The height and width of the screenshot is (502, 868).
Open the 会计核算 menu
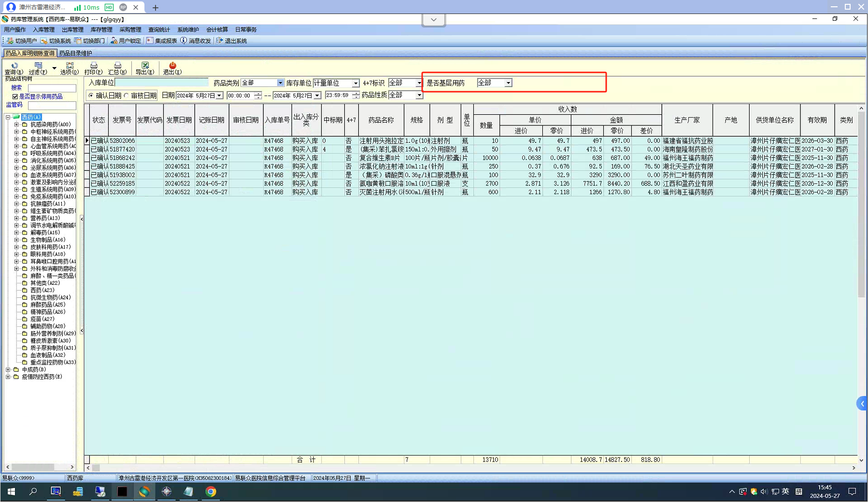[x=217, y=30]
